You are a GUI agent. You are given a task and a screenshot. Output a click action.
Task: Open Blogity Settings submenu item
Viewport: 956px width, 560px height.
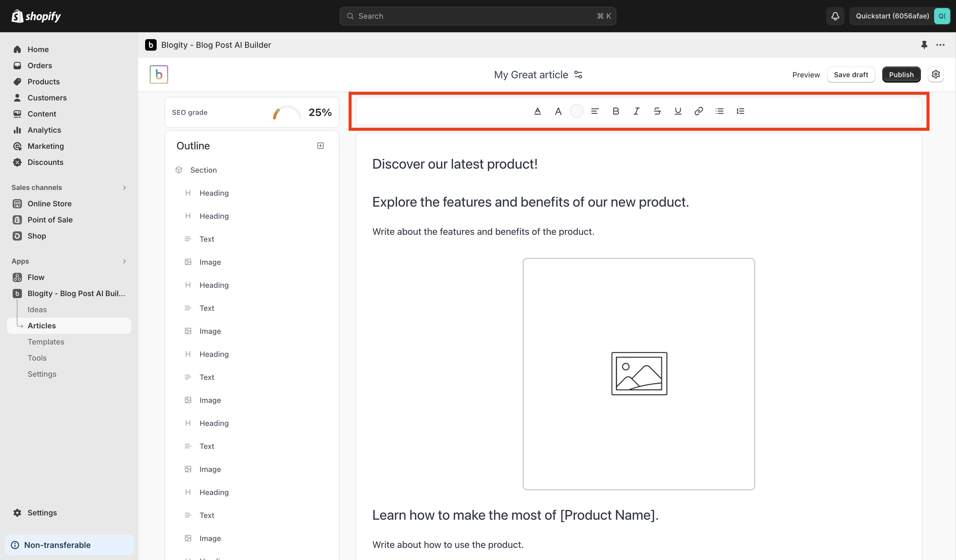42,374
